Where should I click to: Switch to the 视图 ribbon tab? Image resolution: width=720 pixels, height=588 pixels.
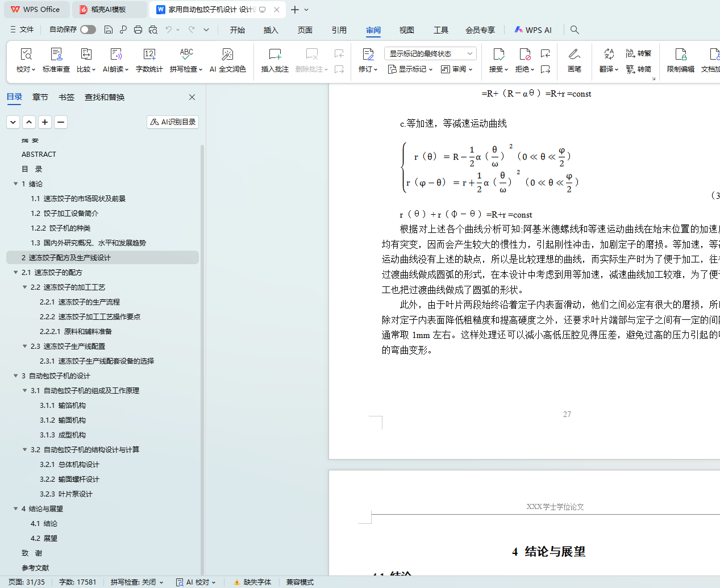[406, 30]
